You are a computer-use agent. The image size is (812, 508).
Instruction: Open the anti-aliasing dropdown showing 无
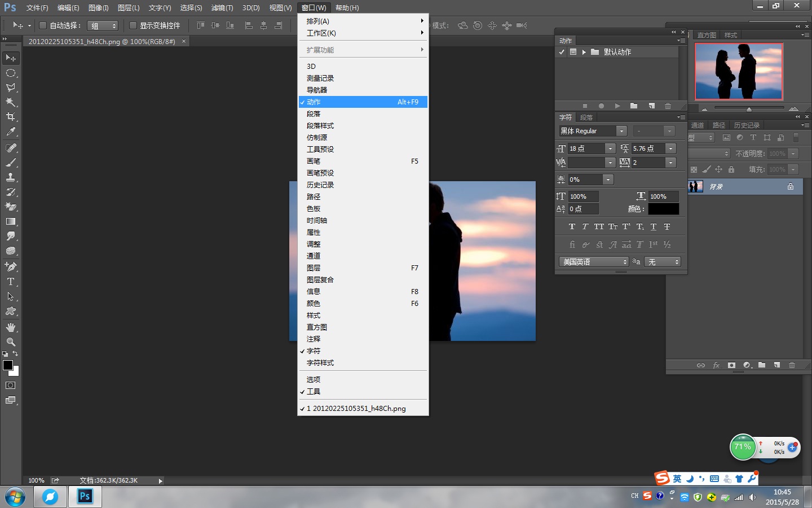(x=663, y=262)
